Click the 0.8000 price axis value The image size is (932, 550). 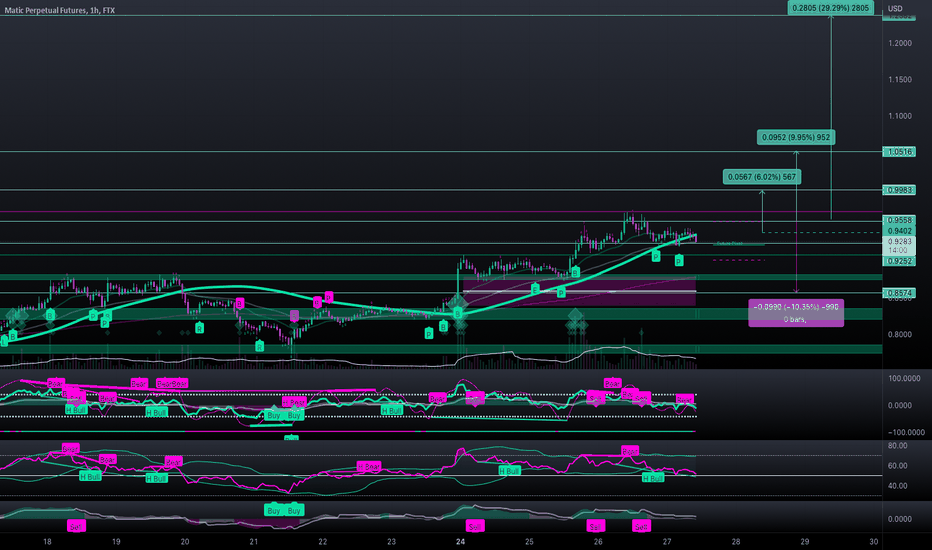click(x=899, y=335)
